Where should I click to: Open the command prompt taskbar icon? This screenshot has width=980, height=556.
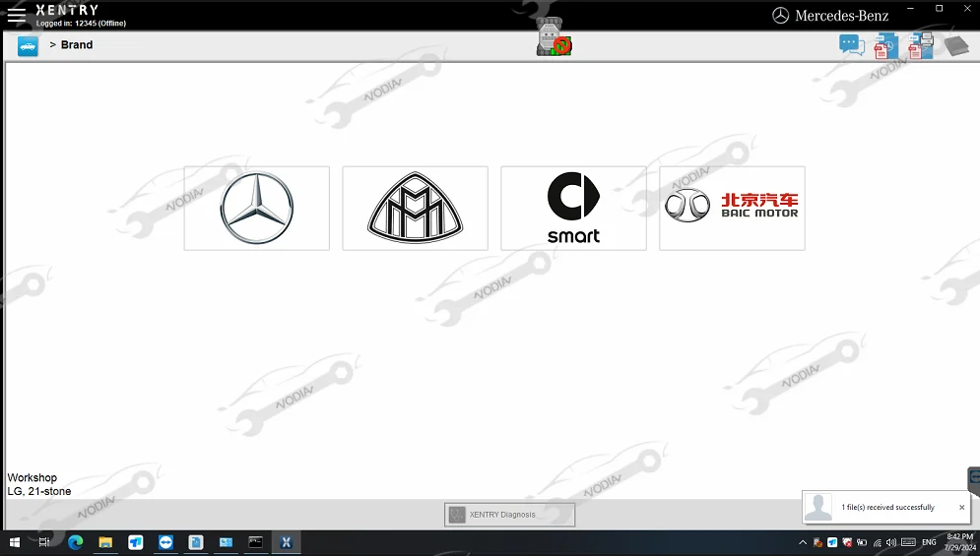pyautogui.click(x=256, y=542)
